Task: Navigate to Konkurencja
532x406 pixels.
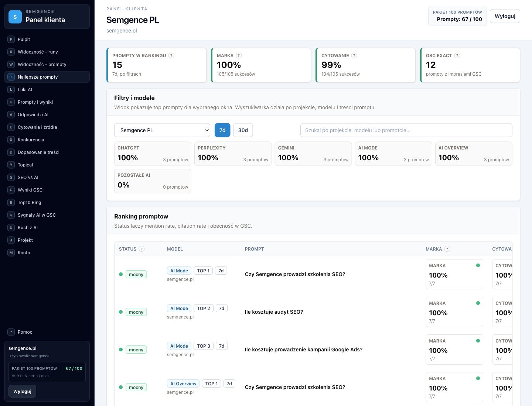Action: 47,140
